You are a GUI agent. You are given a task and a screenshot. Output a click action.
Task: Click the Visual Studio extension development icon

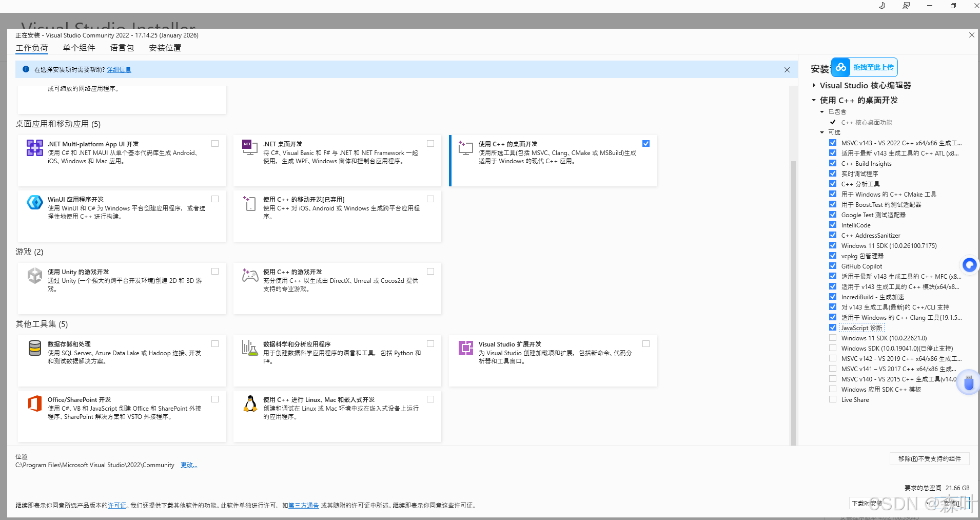click(x=466, y=348)
